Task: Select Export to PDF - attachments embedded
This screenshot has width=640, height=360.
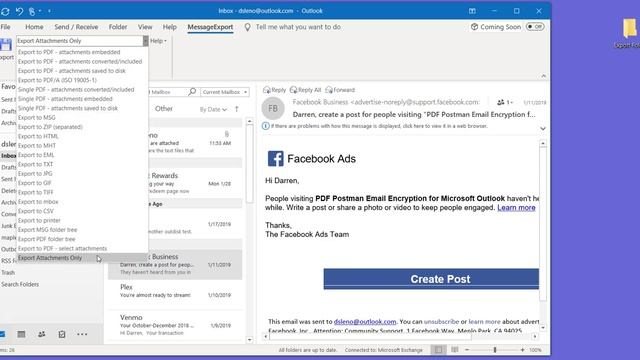Action: click(x=82, y=52)
